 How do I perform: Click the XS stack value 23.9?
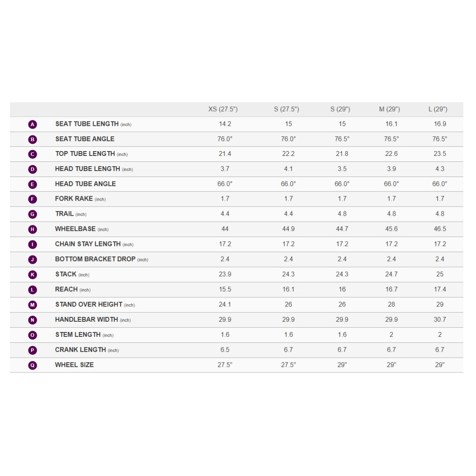coord(225,274)
